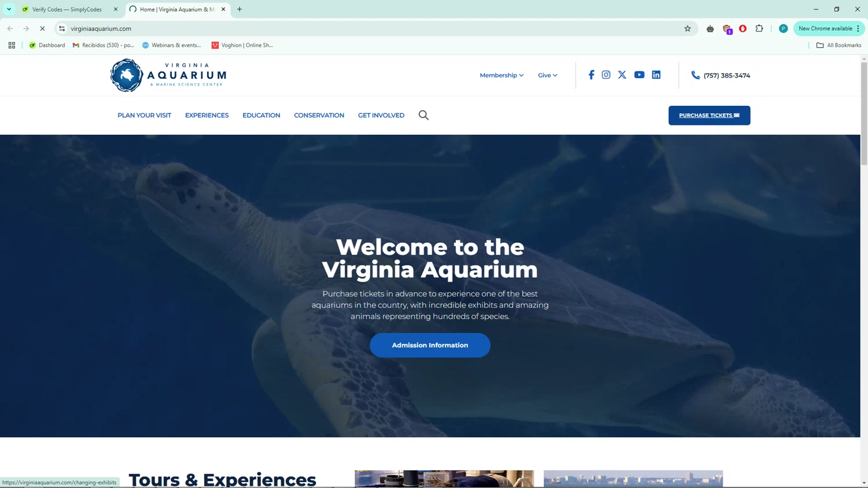
Task: Click the page vertical scrollbar thumb
Action: pyautogui.click(x=864, y=113)
